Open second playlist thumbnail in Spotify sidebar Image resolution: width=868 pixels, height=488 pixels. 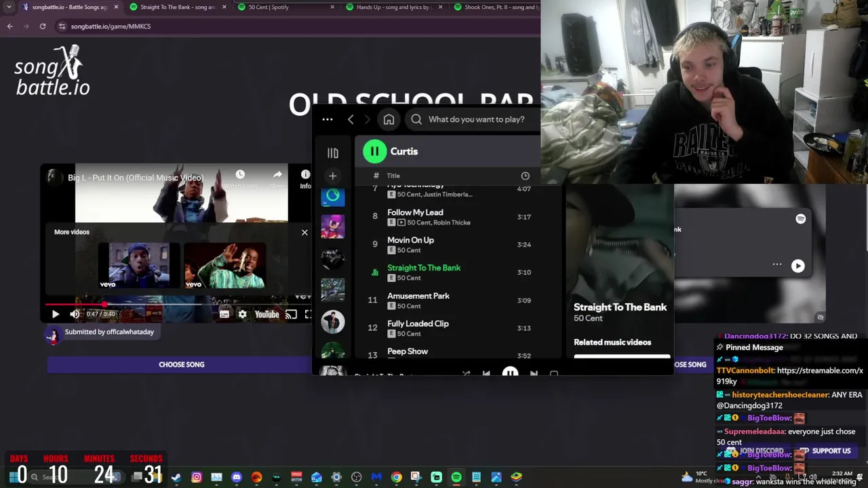click(332, 226)
